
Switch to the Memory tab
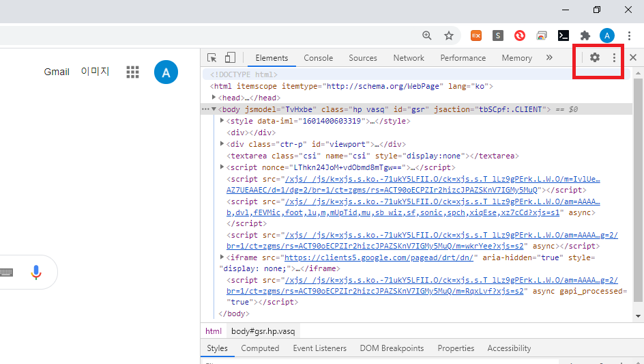516,58
